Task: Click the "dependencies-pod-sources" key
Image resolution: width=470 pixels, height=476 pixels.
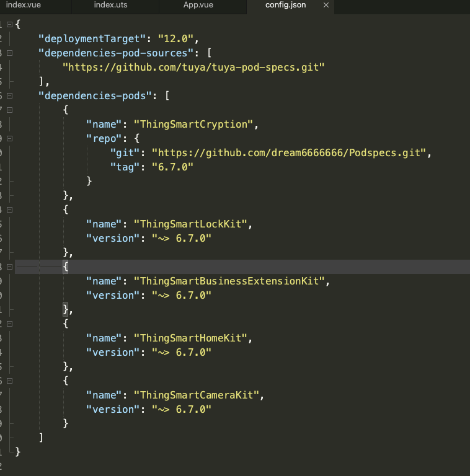Action: pyautogui.click(x=116, y=53)
